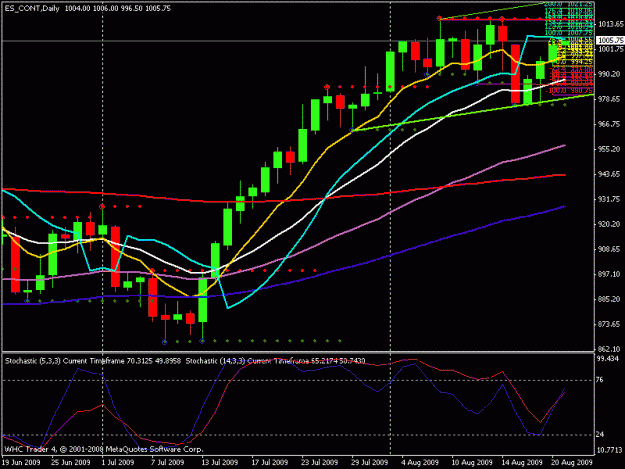
Task: Select the 25 Jun 2009 date label
Action: (x=71, y=462)
